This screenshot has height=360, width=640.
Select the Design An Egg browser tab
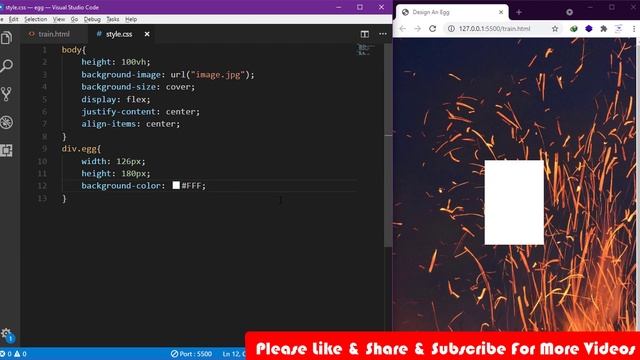pyautogui.click(x=452, y=12)
